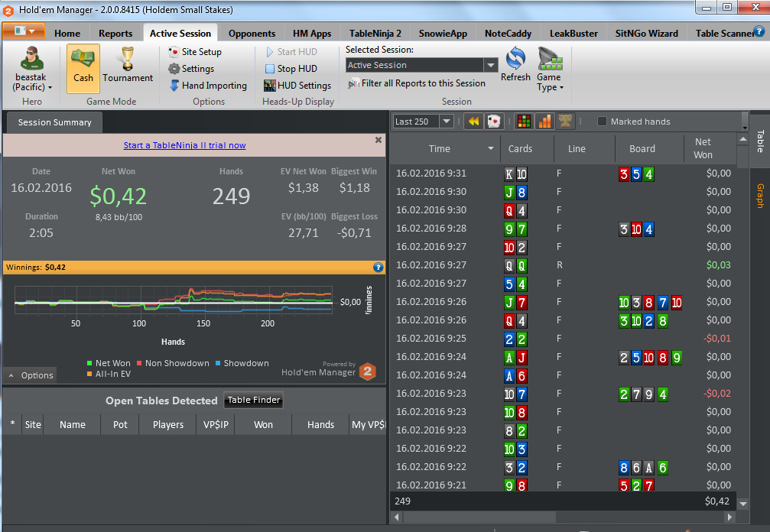Image resolution: width=770 pixels, height=532 pixels.
Task: Open help on the Winnings bar
Action: (x=379, y=267)
